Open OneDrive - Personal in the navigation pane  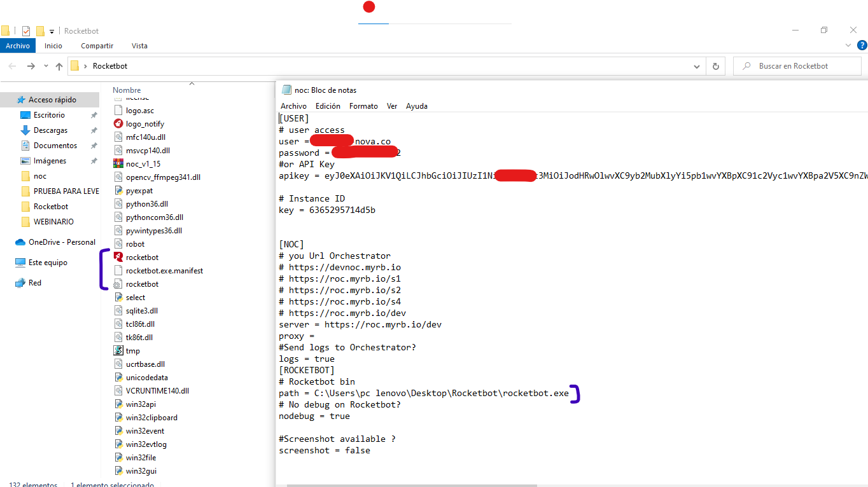click(x=62, y=242)
